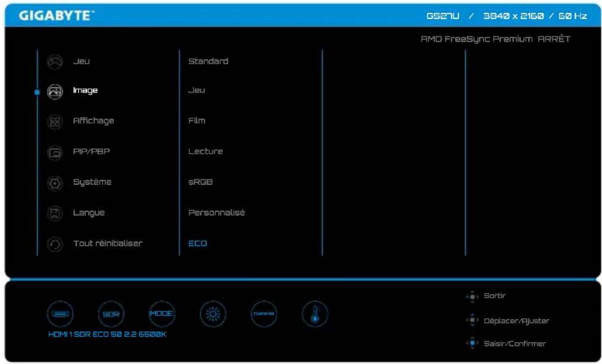Select the Jeu gamepad icon

[x=55, y=61]
